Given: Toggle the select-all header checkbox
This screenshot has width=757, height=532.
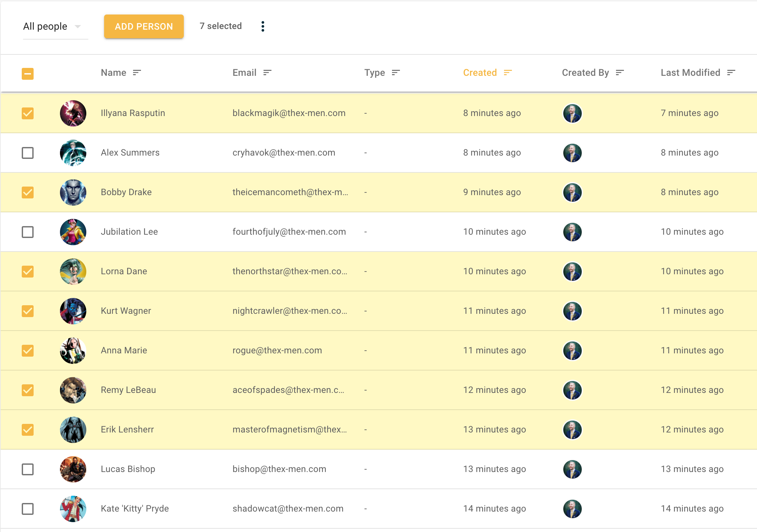Looking at the screenshot, I should coord(28,74).
